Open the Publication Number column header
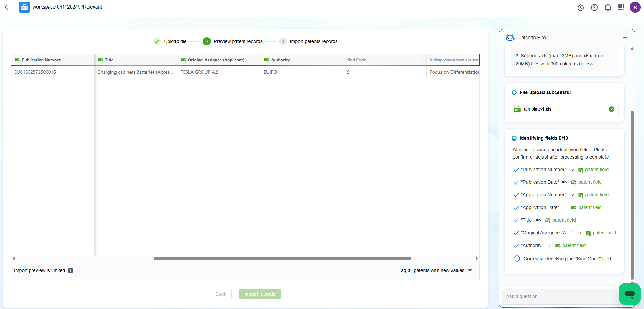644x309 pixels. click(41, 60)
